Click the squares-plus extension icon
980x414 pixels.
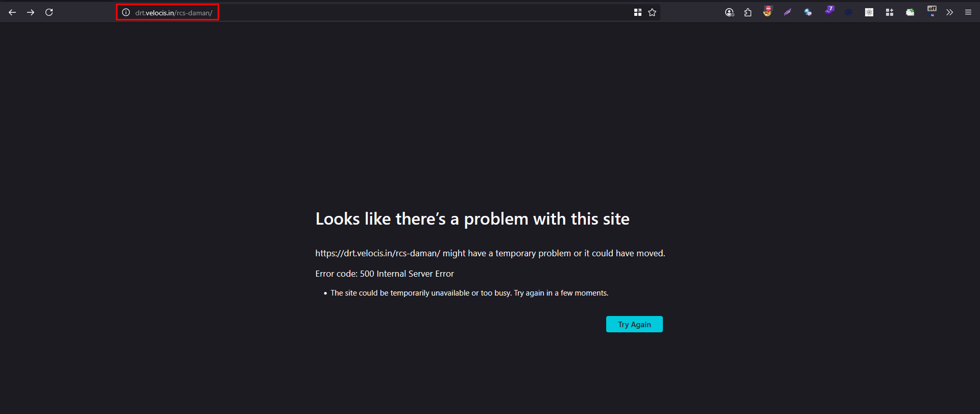pyautogui.click(x=890, y=12)
